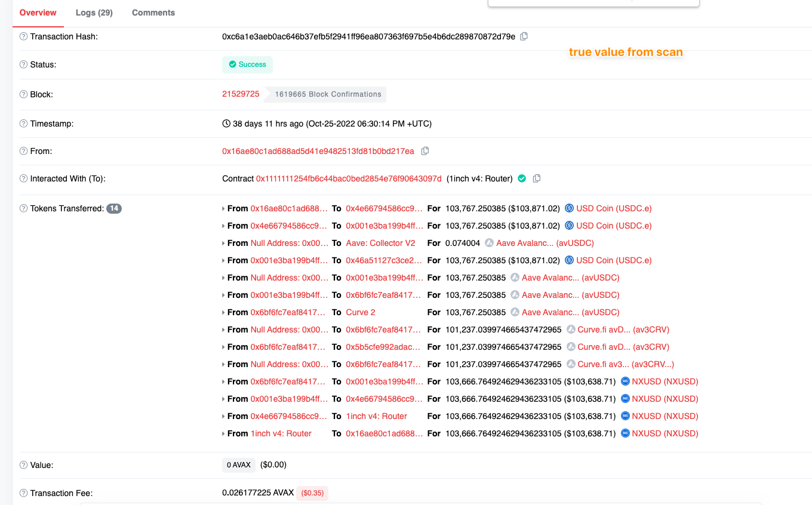Click avUSDC token icon in Aave: Collector V2 row
The width and height of the screenshot is (812, 505).
tap(489, 243)
